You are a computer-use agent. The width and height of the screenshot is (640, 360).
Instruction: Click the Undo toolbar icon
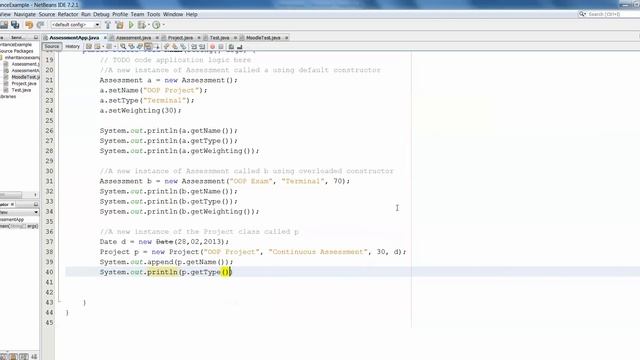(x=29, y=25)
